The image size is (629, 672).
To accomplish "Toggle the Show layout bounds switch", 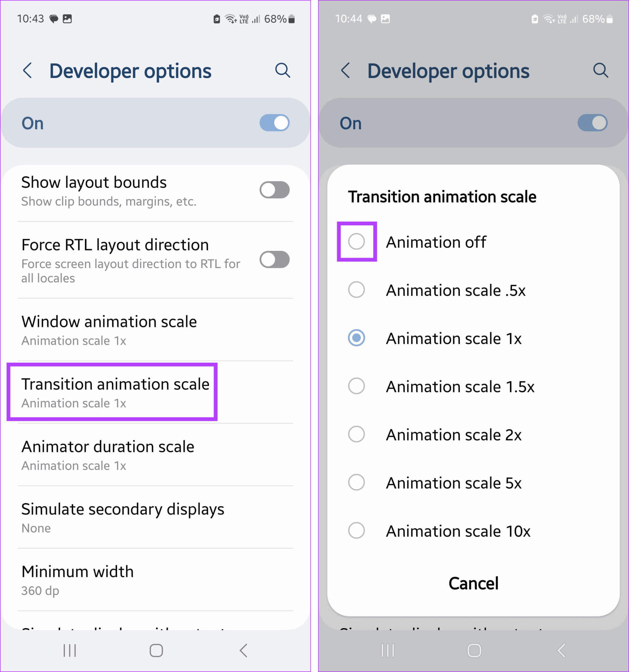I will pyautogui.click(x=274, y=190).
